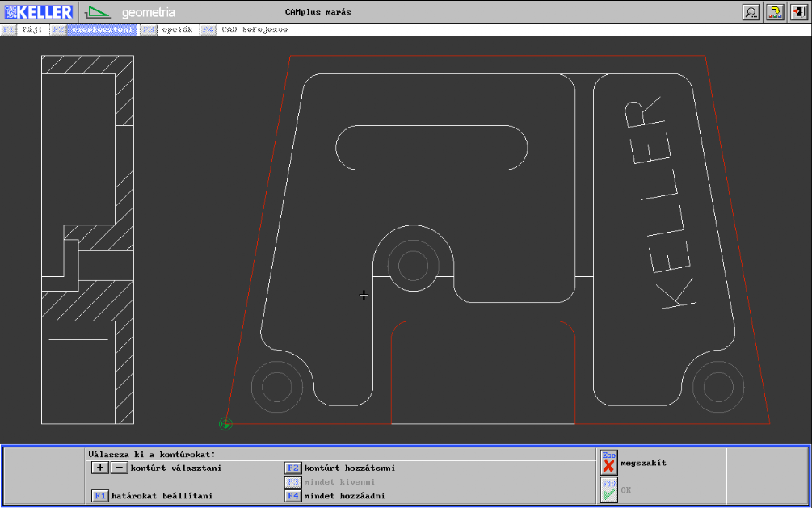Image resolution: width=812 pixels, height=508 pixels.
Task: Open the F2 szerkeszteni menu
Action: point(95,30)
